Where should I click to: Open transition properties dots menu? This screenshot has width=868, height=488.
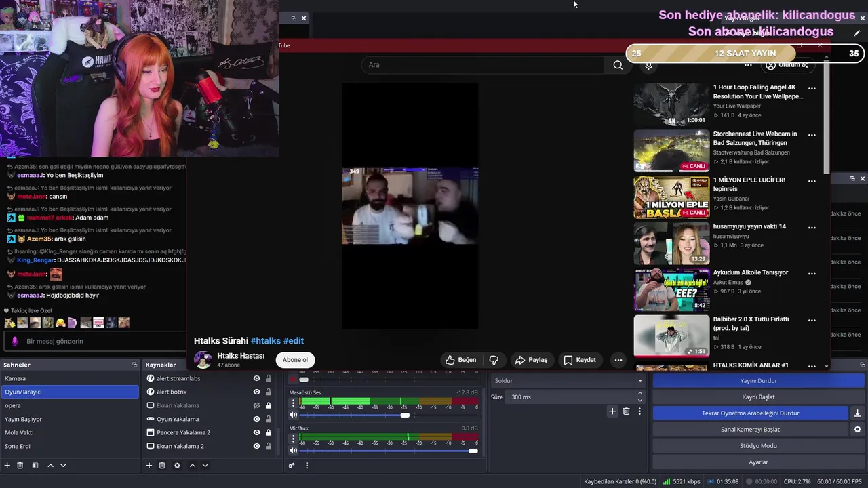click(639, 411)
